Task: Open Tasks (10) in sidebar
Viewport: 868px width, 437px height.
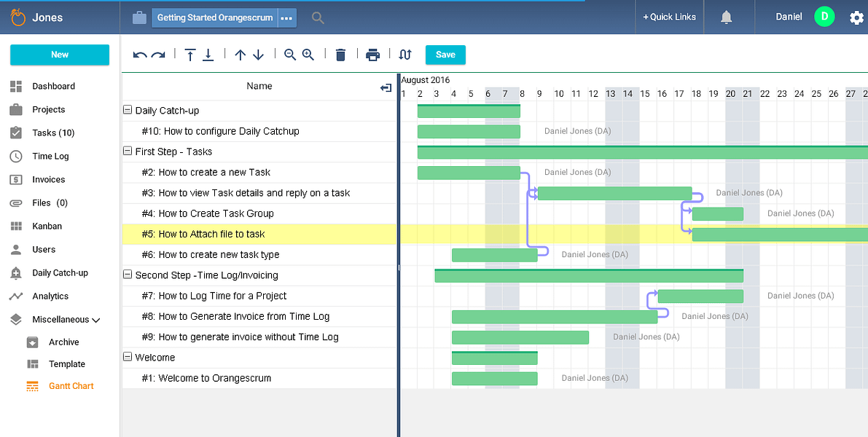Action: [53, 133]
